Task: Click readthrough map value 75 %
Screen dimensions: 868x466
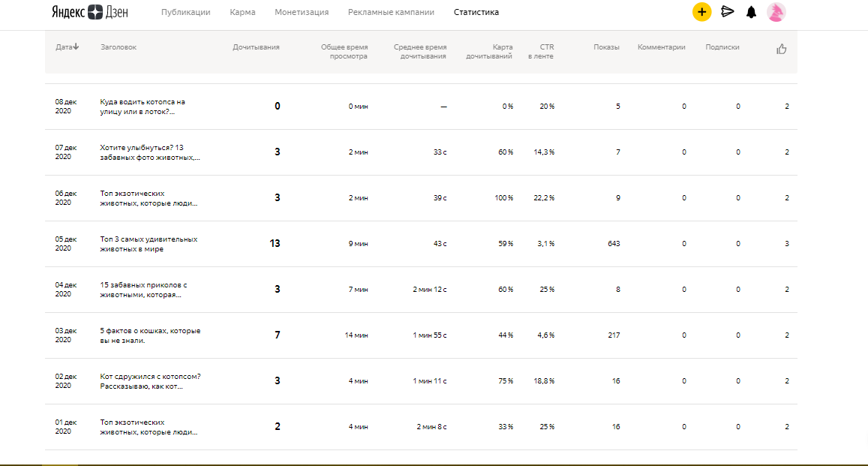Action: coord(506,381)
